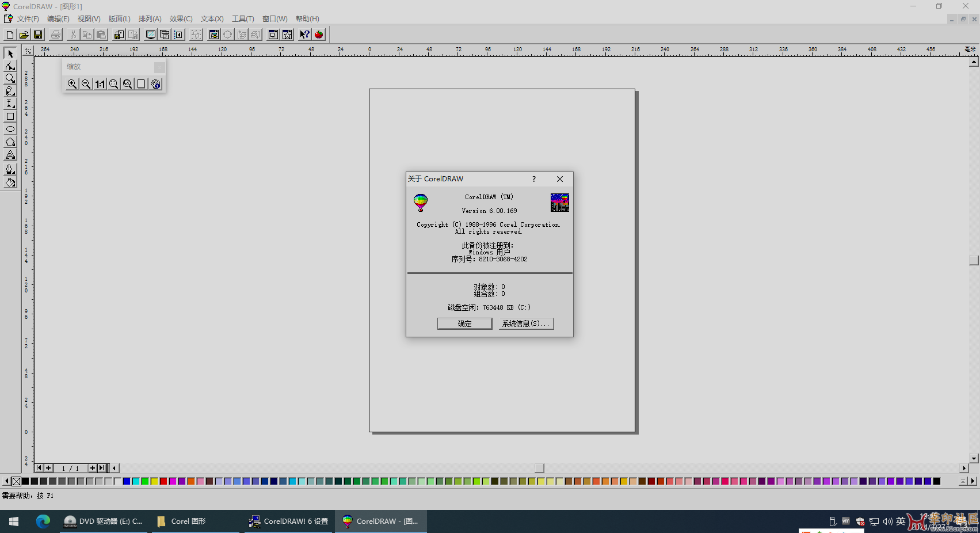Screen dimensions: 980x533
Task: Open the 效果(C) menu
Action: [x=181, y=19]
